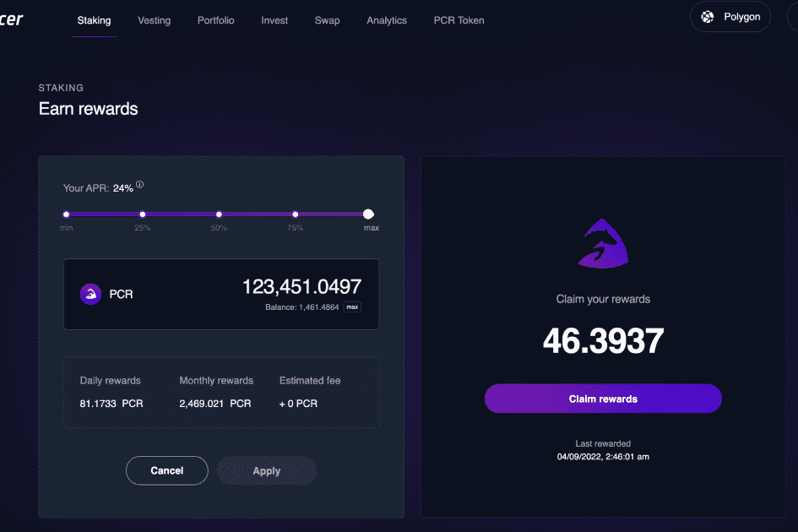Screen dimensions: 798x532
Task: Click the Polygon network globe icon
Action: 708,17
